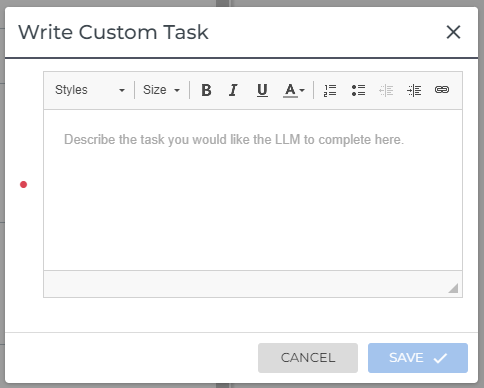
Task: Toggle italic formatting
Action: 234,90
